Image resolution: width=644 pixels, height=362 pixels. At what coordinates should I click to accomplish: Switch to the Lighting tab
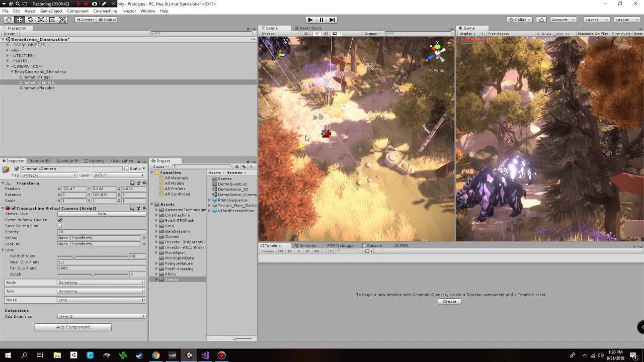(x=93, y=161)
